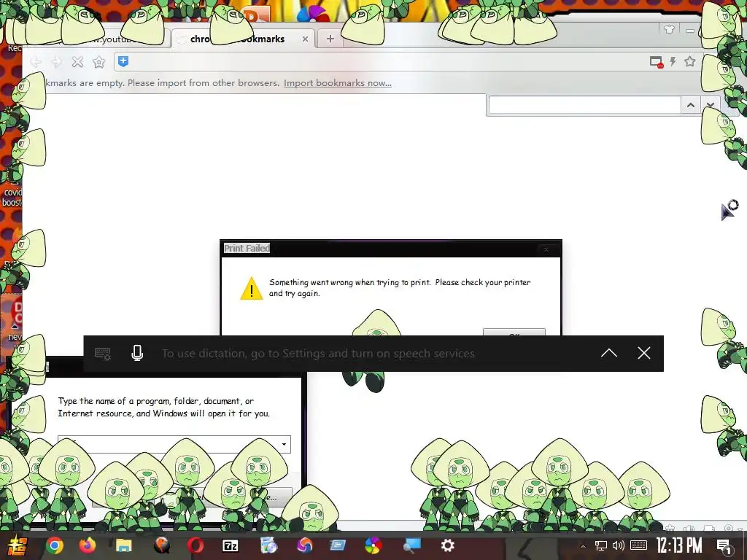
Task: Open the disc-and-box icon right of 7-Zip
Action: click(x=268, y=545)
